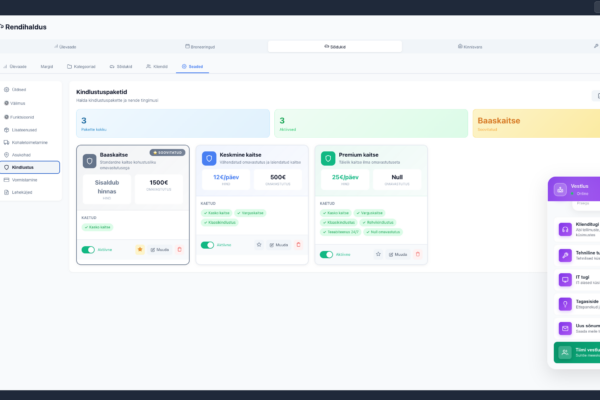The image size is (600, 400).
Task: Switch off the Premium kaitse active toggle
Action: click(x=327, y=254)
